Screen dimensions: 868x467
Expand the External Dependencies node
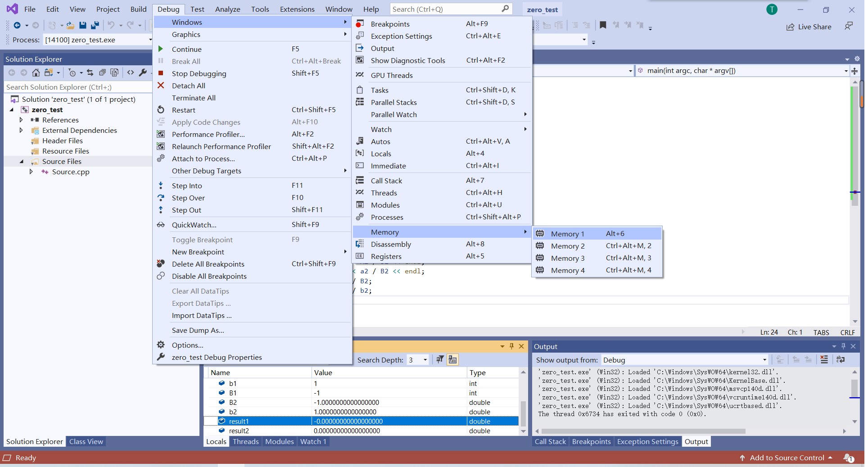pyautogui.click(x=21, y=131)
